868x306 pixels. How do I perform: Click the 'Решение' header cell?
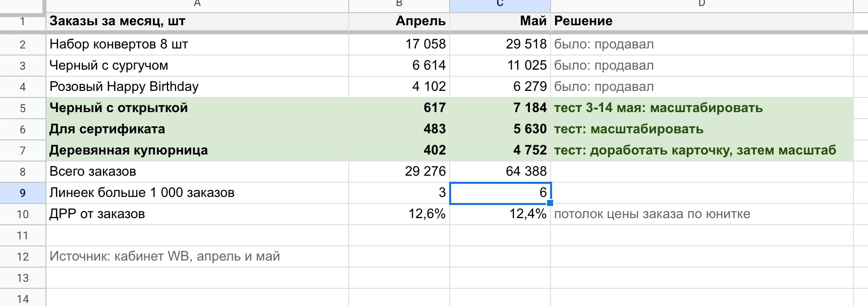(x=701, y=21)
